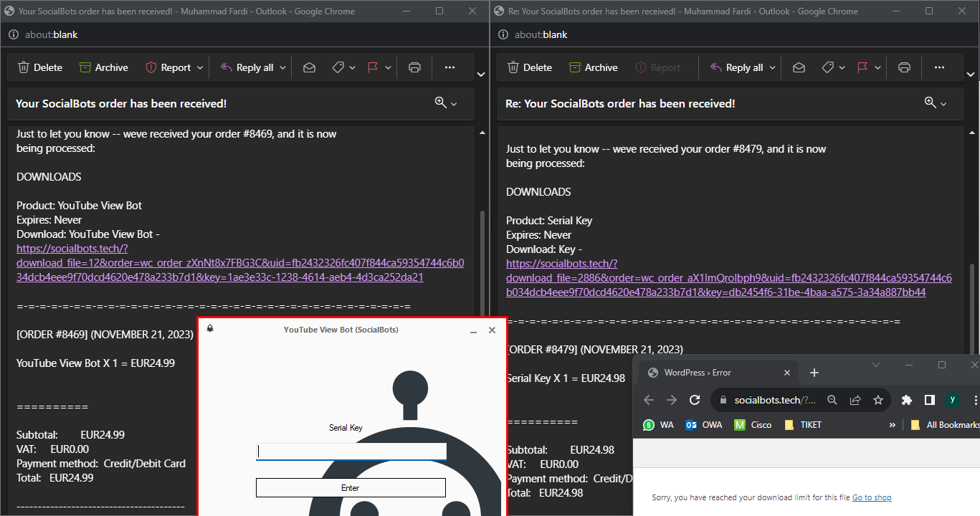Show hidden bookmarks with the overflow chevron
This screenshot has height=516, width=980.
pos(893,425)
